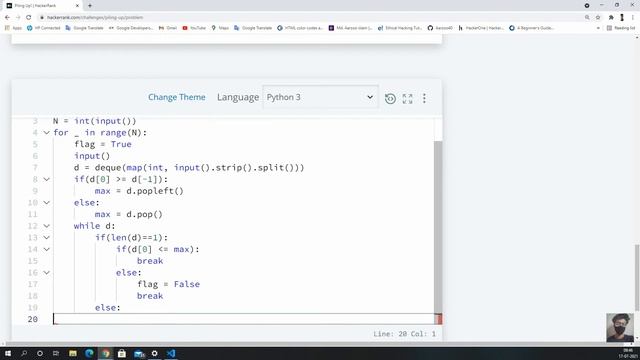Collapse the while loop on line 12
The height and width of the screenshot is (360, 640).
tap(47, 226)
